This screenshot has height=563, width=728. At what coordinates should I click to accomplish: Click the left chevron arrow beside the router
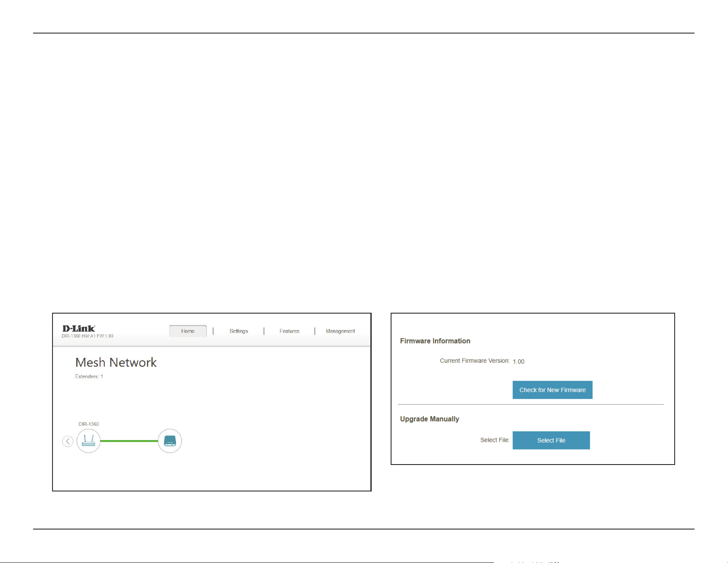click(x=68, y=441)
